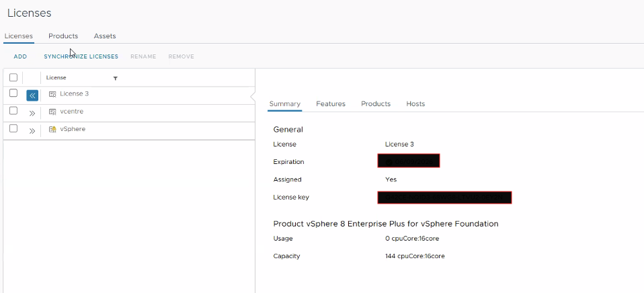Collapse the License 3 details panel
This screenshot has height=293, width=644.
click(32, 95)
